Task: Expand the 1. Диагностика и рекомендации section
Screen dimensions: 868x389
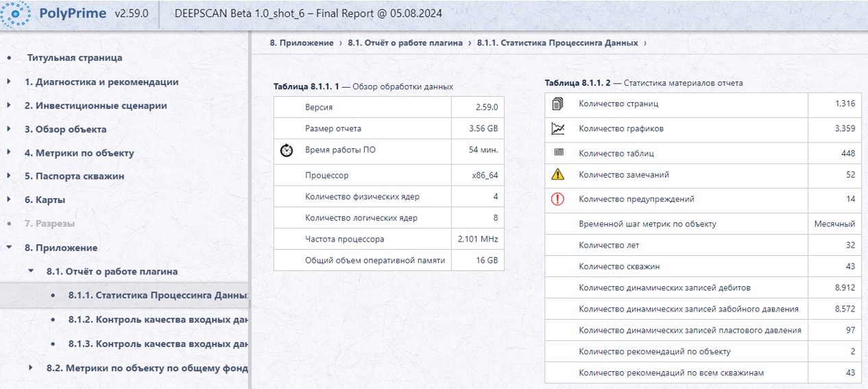Action: point(9,82)
